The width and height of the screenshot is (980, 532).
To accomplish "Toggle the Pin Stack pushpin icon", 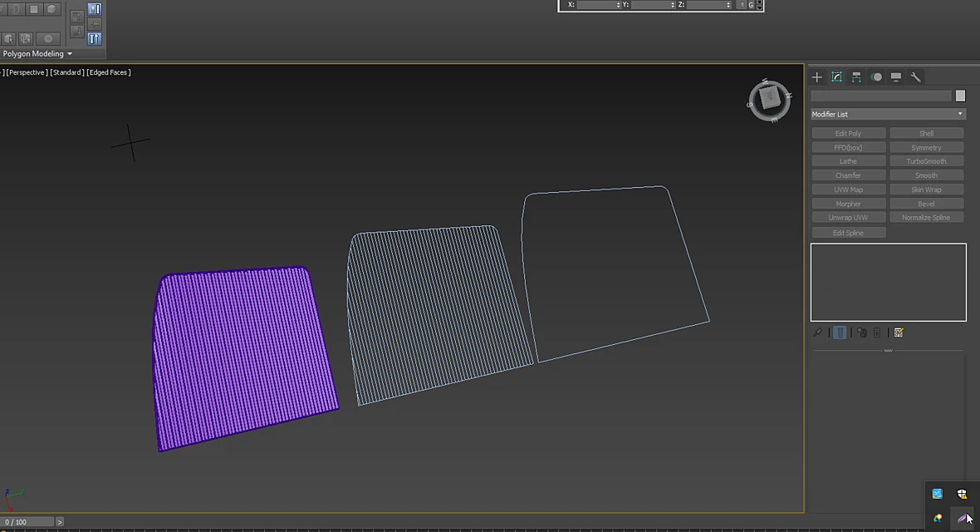I will point(817,332).
